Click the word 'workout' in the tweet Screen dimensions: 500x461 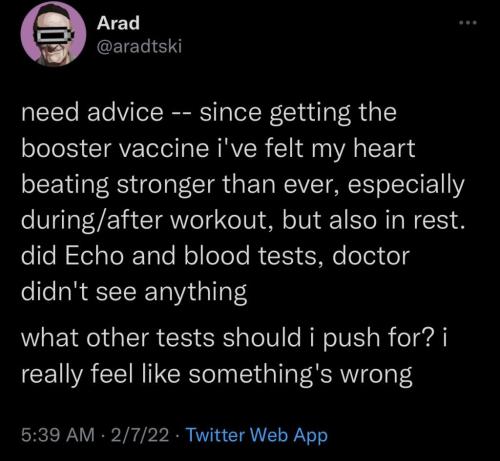pyautogui.click(x=220, y=221)
